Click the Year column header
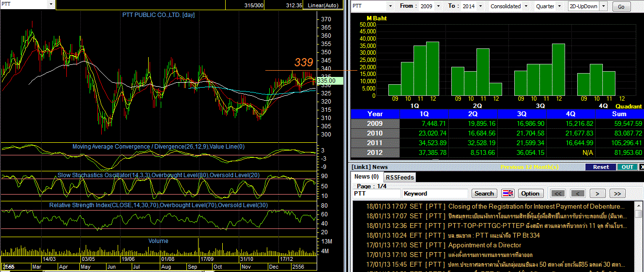The width and height of the screenshot is (644, 272). click(375, 114)
